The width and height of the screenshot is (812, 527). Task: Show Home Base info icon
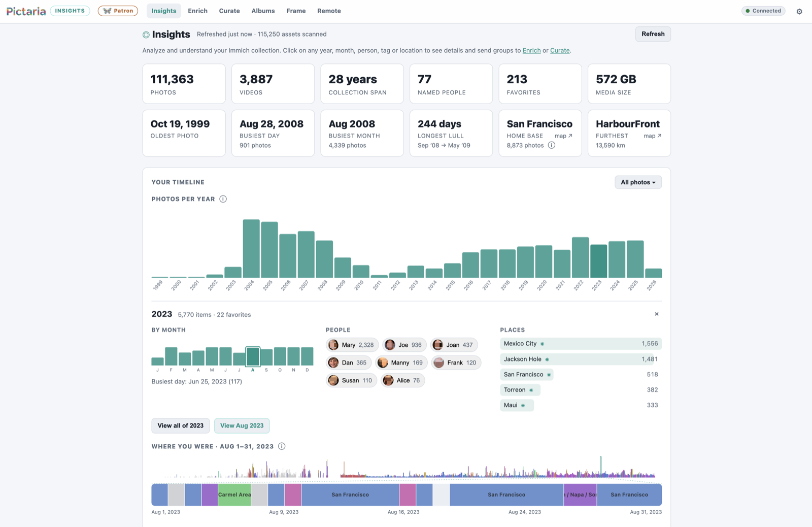[x=552, y=145]
